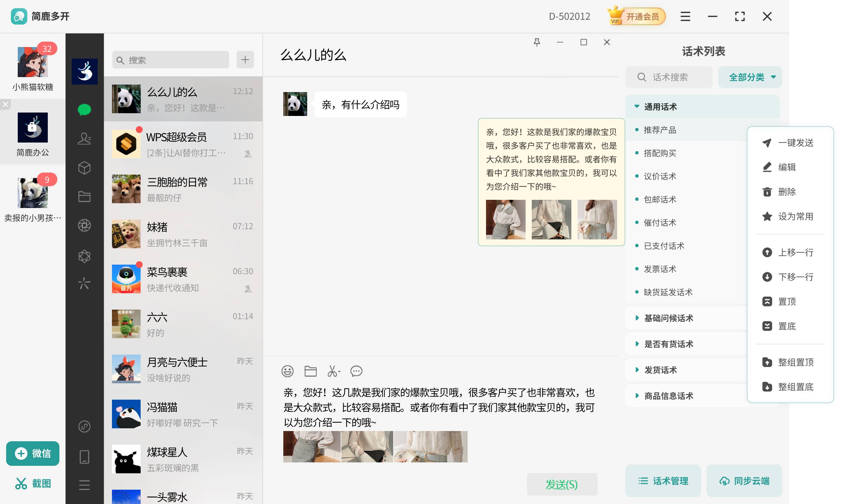Choose 一键发送 from the context menu
Screen dimensions: 841x504
pyautogui.click(x=796, y=143)
